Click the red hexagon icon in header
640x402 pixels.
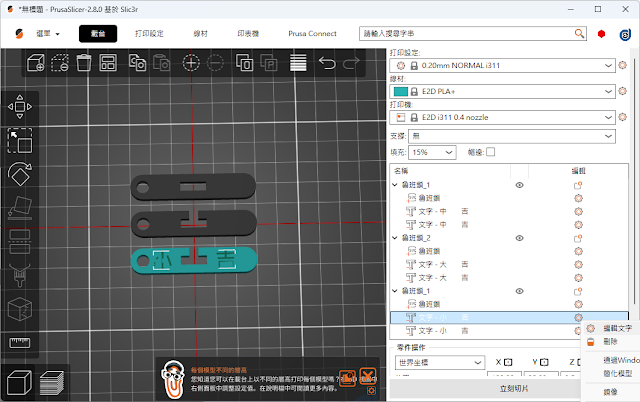tap(601, 34)
